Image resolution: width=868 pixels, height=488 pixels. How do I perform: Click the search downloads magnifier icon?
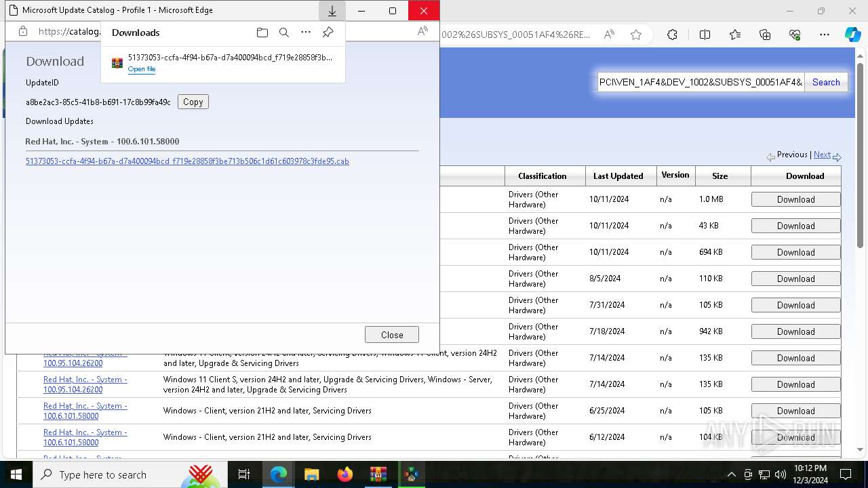pyautogui.click(x=284, y=33)
